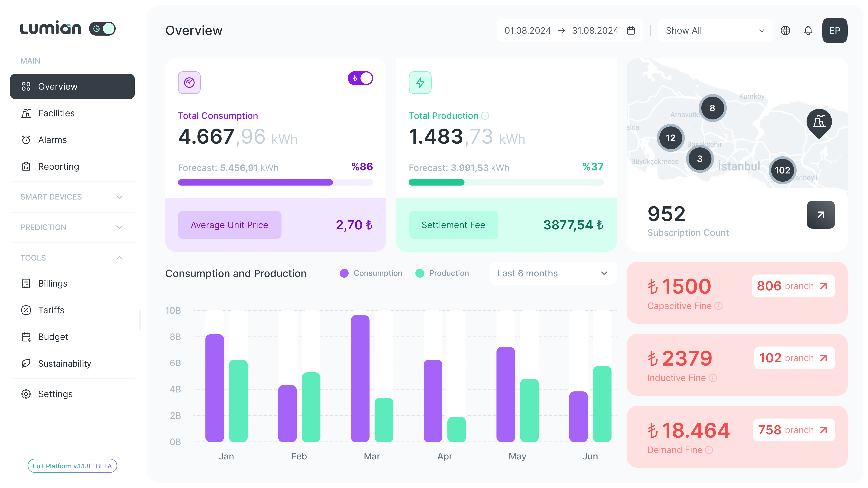Click map cluster marker 102
The height and width of the screenshot is (488, 868).
[782, 170]
